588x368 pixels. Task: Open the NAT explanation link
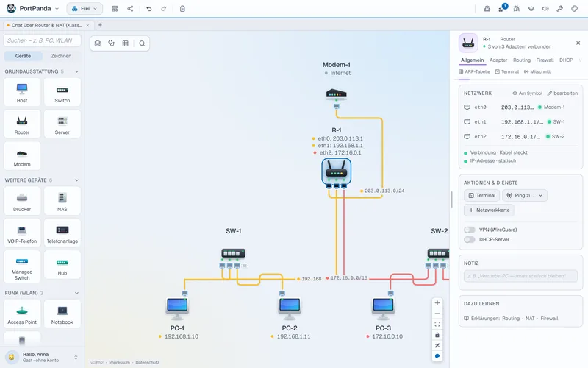coord(530,319)
